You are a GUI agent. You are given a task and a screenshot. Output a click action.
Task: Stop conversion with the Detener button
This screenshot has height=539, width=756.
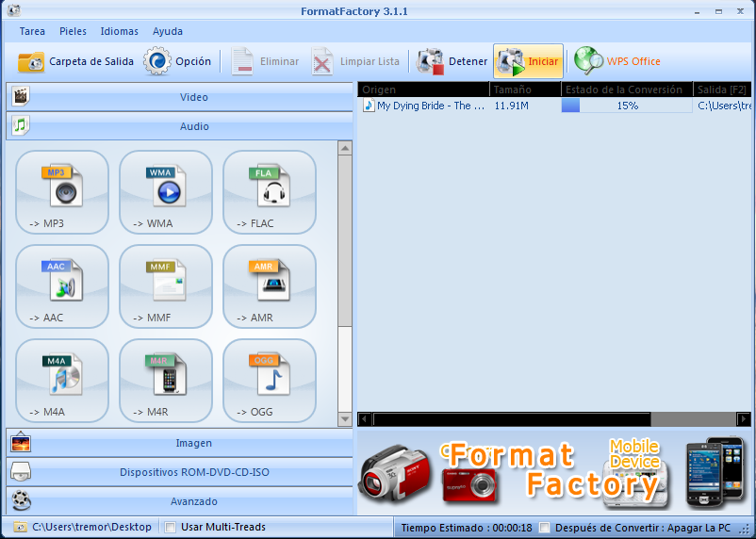point(452,61)
